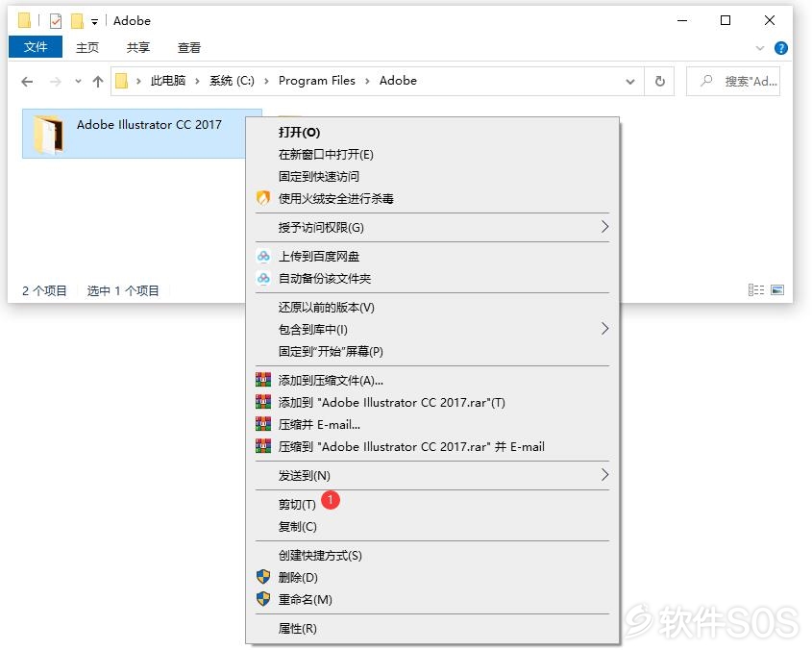Click WinRAR icon for 添加到 Adobe Illustrator CC 2017.rar

click(263, 402)
